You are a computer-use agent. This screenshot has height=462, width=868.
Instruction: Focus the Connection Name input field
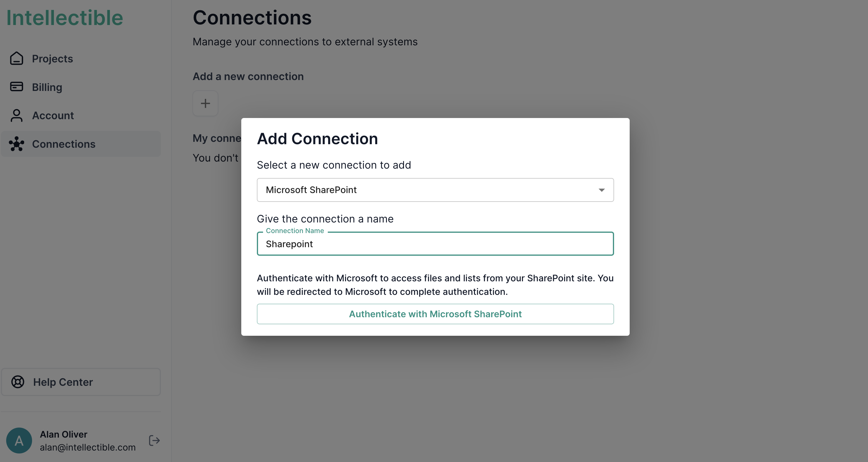pyautogui.click(x=435, y=244)
